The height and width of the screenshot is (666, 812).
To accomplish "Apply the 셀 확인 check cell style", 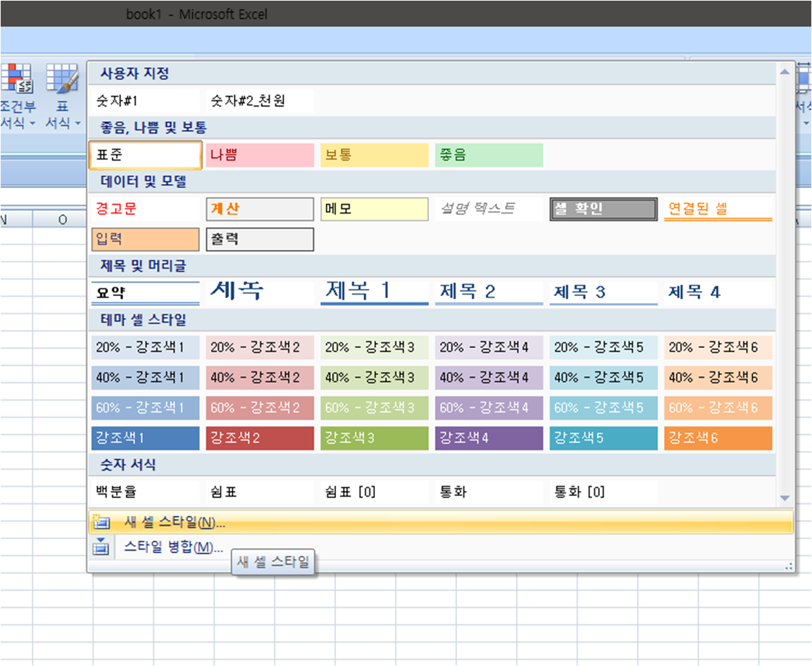I will (x=603, y=209).
